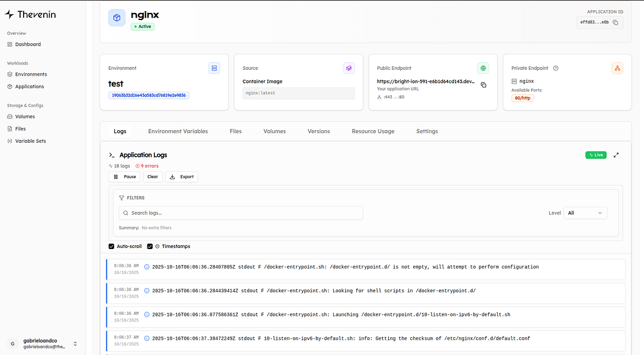Click the Application Logs terminal icon

click(112, 155)
